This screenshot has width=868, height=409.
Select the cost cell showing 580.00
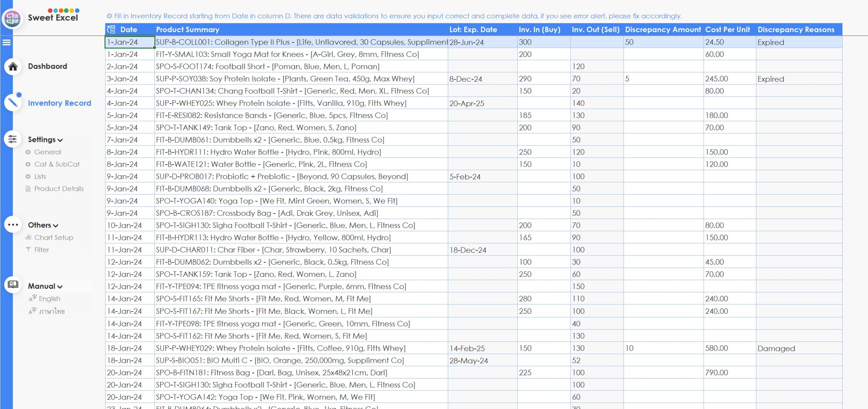click(x=730, y=348)
